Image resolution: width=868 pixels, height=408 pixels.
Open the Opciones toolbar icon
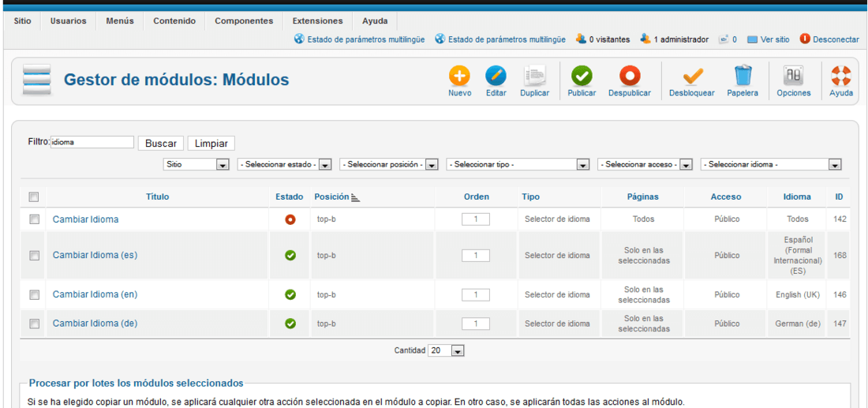794,75
